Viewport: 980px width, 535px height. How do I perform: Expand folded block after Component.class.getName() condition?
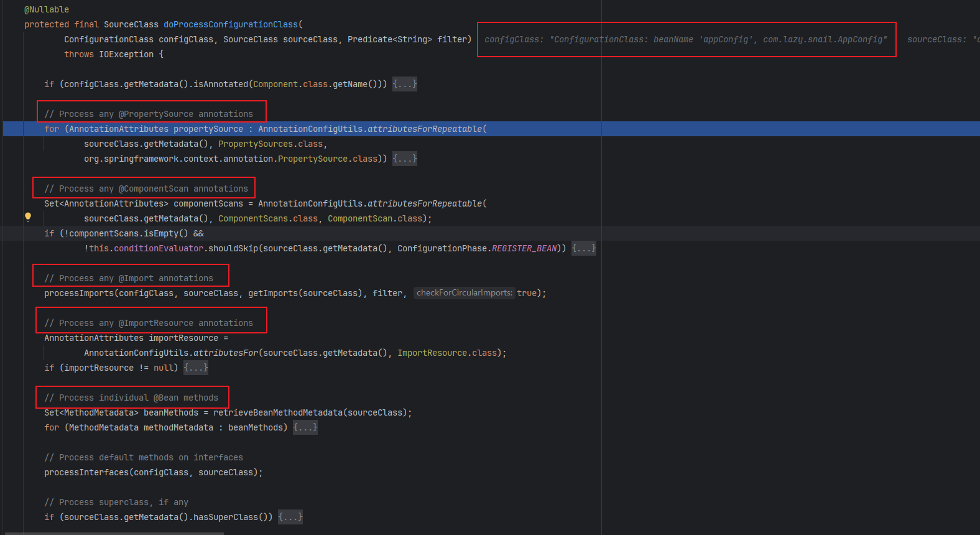coord(405,84)
